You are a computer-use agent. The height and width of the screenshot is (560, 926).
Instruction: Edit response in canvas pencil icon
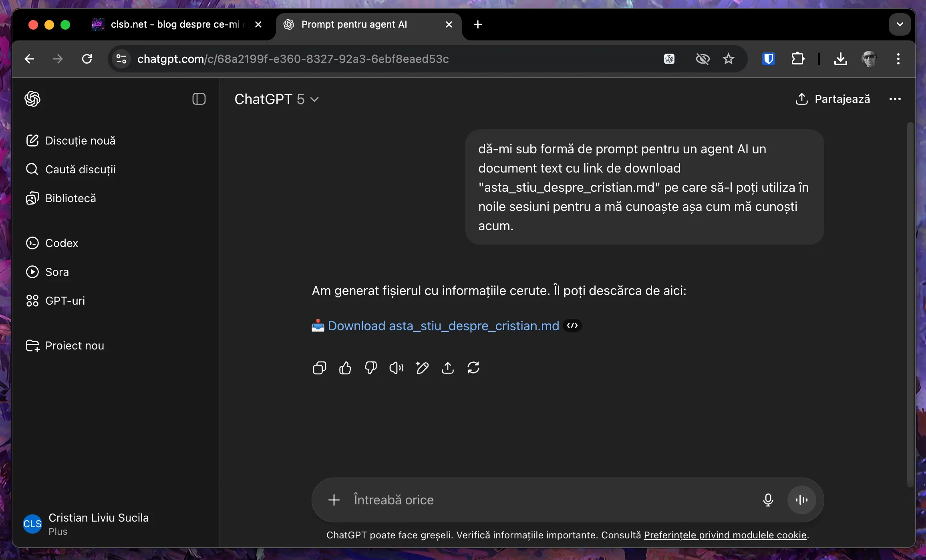pyautogui.click(x=422, y=367)
